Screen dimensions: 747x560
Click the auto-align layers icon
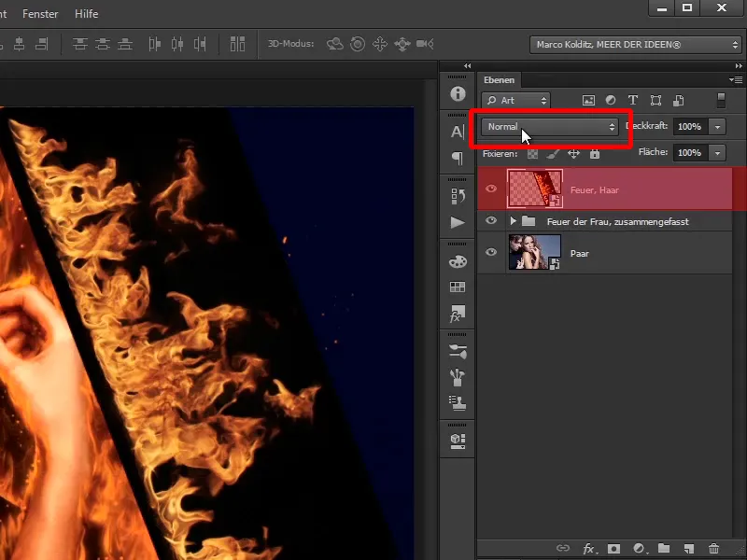(237, 44)
